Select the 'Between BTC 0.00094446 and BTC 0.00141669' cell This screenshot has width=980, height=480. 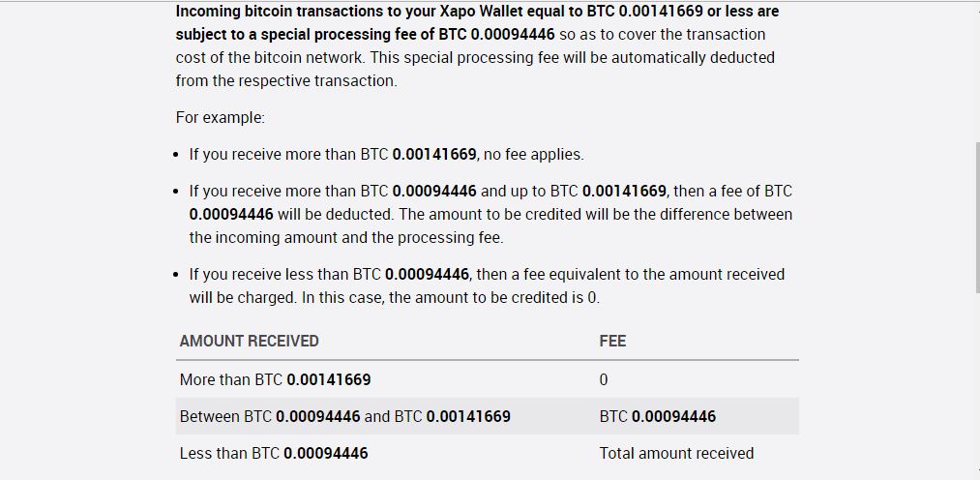click(345, 416)
